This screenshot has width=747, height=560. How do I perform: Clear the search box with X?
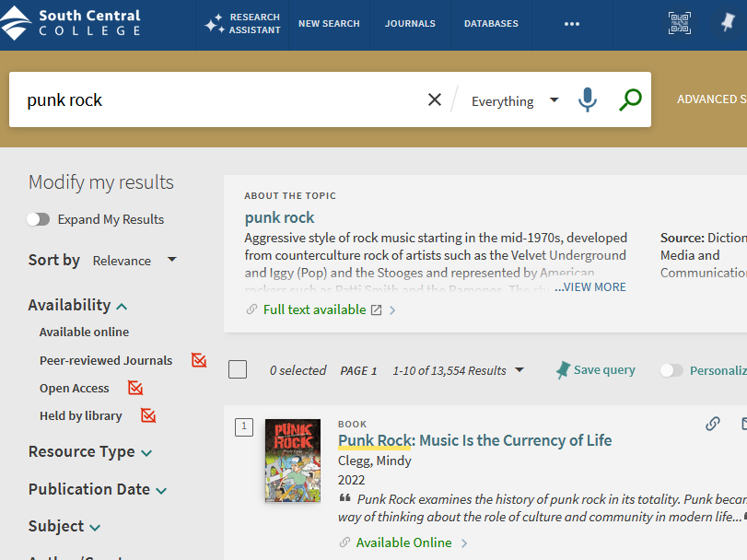435,99
